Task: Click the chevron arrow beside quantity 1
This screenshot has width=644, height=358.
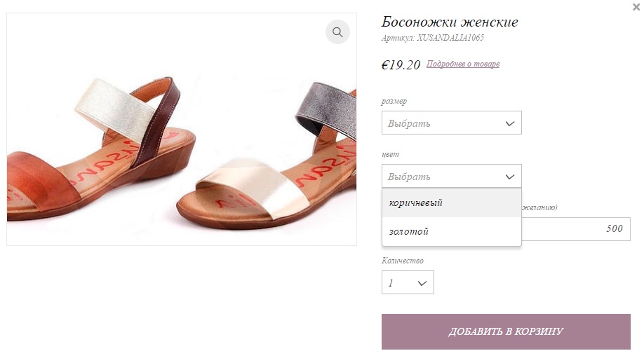Action: (x=422, y=283)
